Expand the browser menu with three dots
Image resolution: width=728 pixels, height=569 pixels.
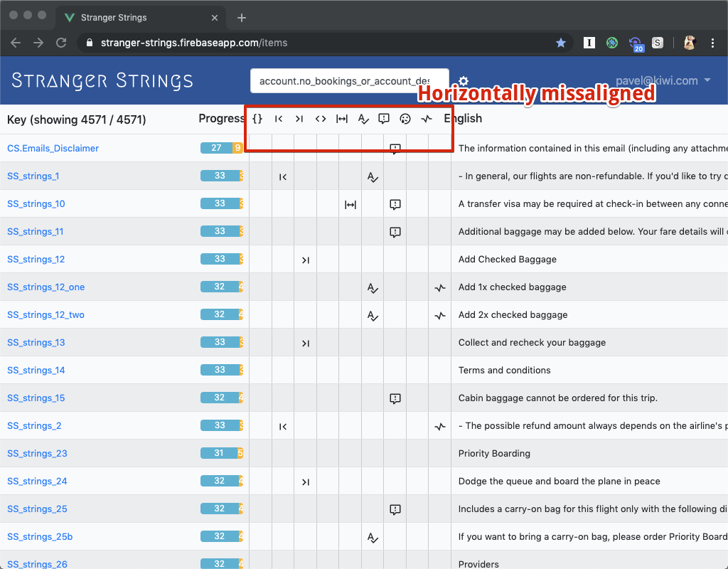click(713, 43)
